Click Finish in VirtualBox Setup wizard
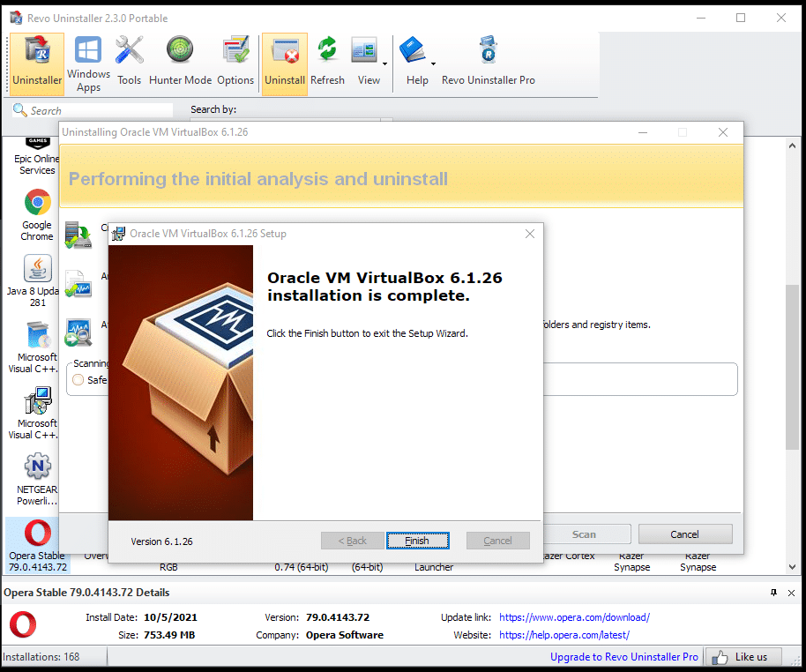The image size is (806, 672). tap(417, 541)
